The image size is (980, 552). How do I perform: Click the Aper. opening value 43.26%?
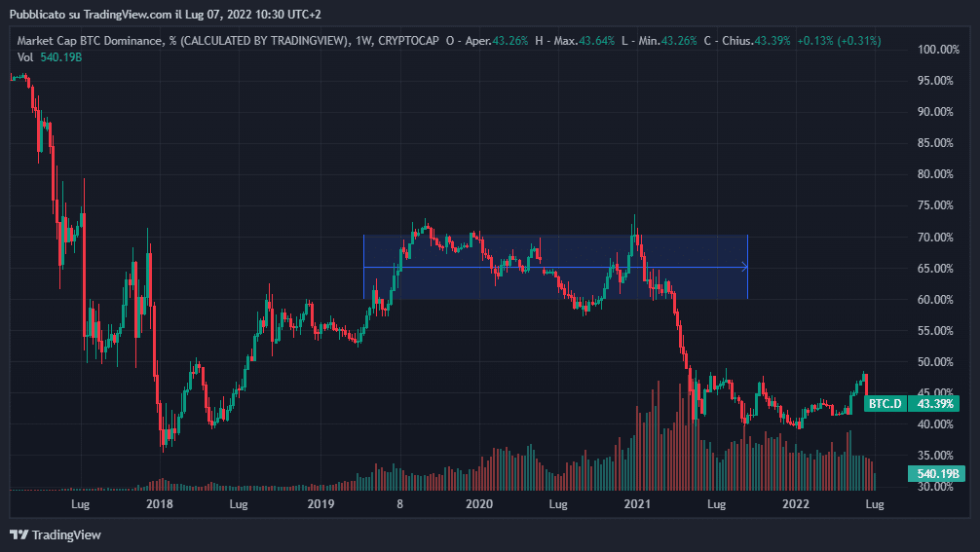pyautogui.click(x=509, y=41)
